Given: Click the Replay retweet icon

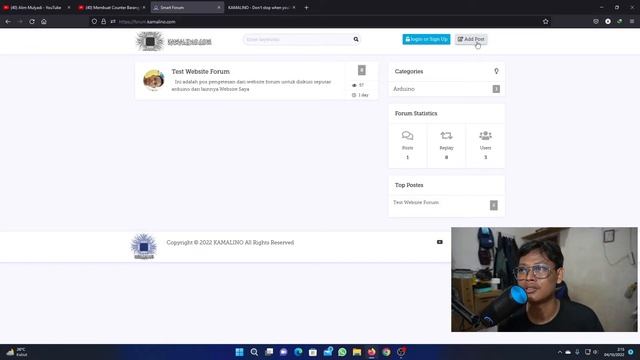Looking at the screenshot, I should point(446,136).
